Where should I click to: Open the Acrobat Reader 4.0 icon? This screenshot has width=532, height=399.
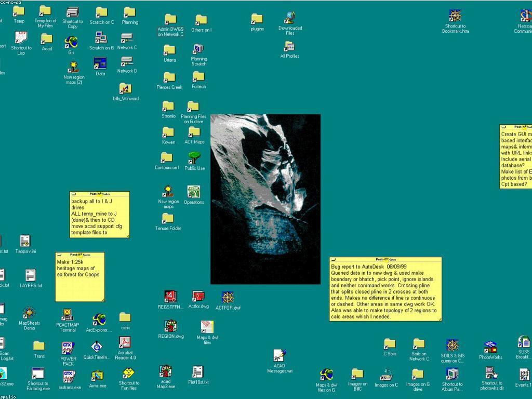point(125,343)
